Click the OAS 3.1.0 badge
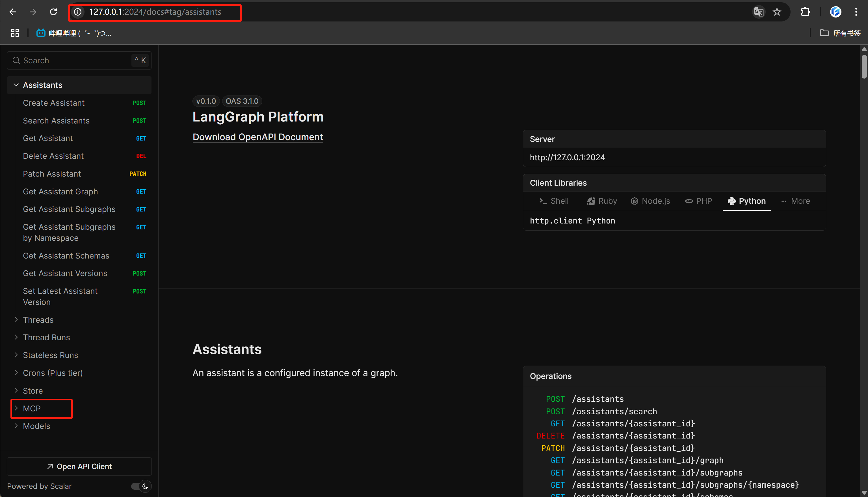Image resolution: width=868 pixels, height=497 pixels. click(x=242, y=101)
